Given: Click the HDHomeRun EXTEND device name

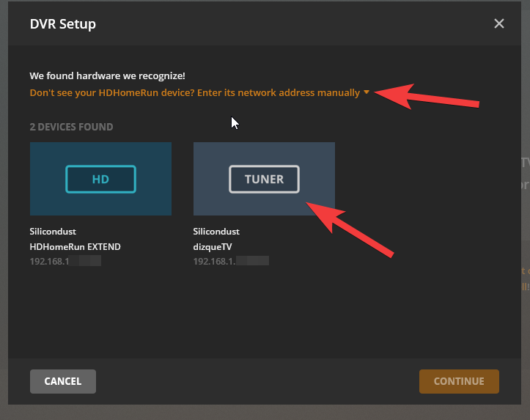Looking at the screenshot, I should coord(75,247).
